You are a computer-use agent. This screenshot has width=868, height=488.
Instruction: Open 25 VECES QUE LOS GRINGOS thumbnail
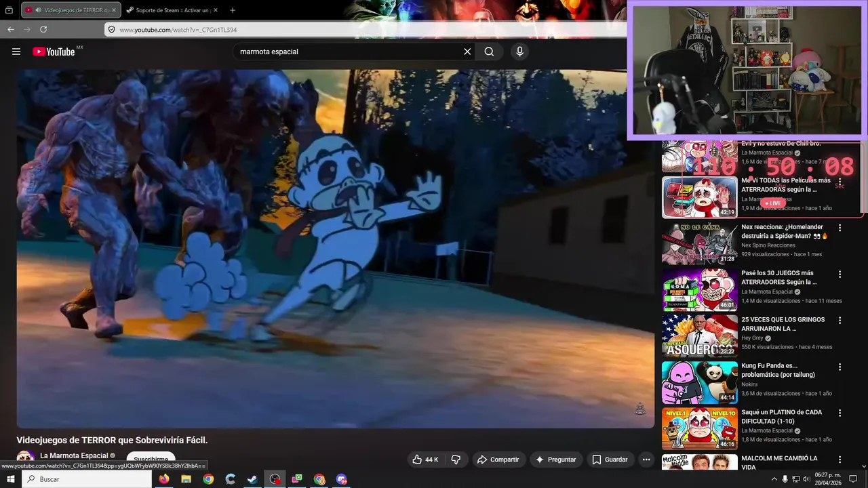click(699, 335)
